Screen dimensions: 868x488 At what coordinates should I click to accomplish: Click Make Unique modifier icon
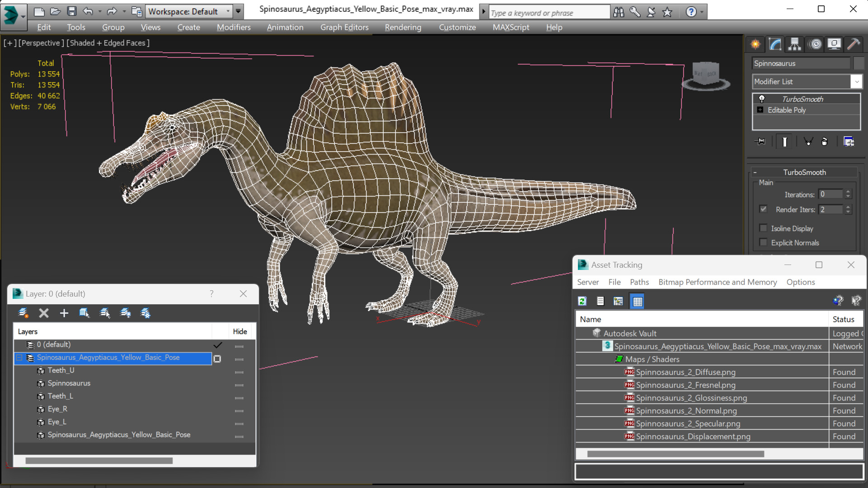pos(808,142)
